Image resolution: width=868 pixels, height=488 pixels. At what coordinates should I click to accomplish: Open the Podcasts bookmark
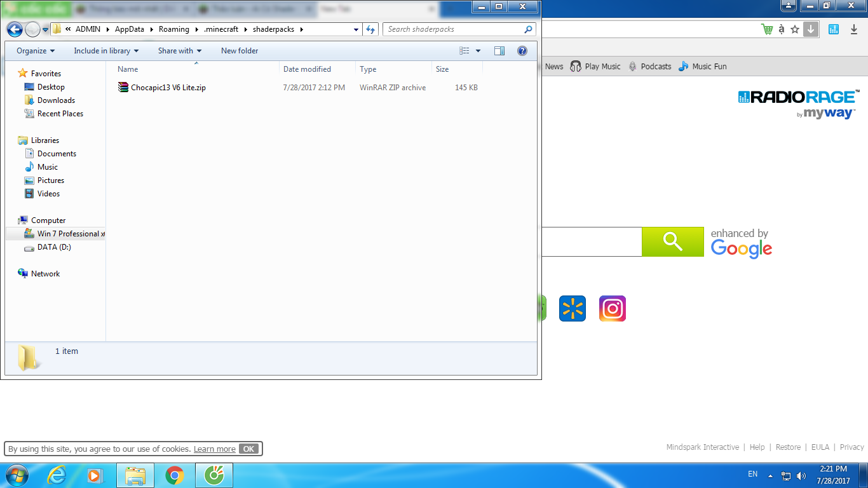649,66
